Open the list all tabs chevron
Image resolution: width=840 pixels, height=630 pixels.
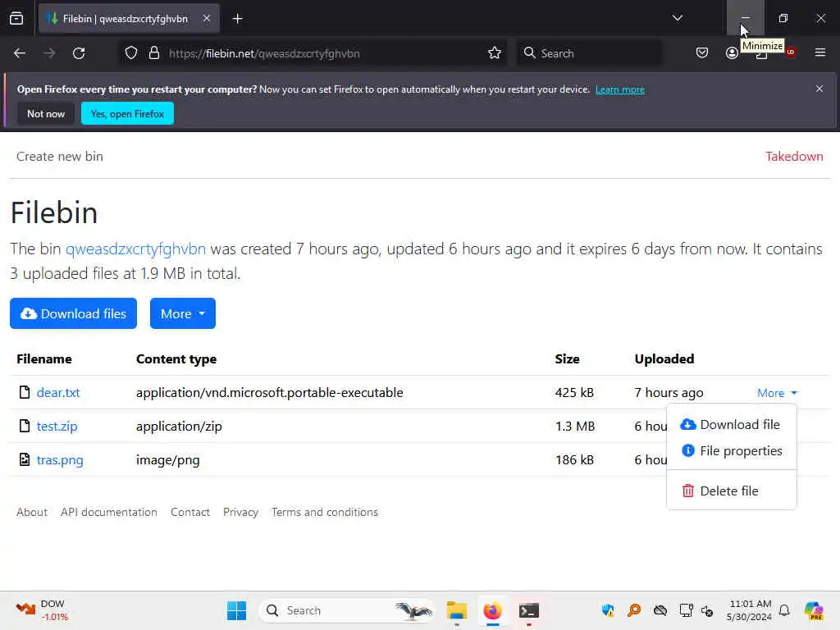click(x=677, y=18)
